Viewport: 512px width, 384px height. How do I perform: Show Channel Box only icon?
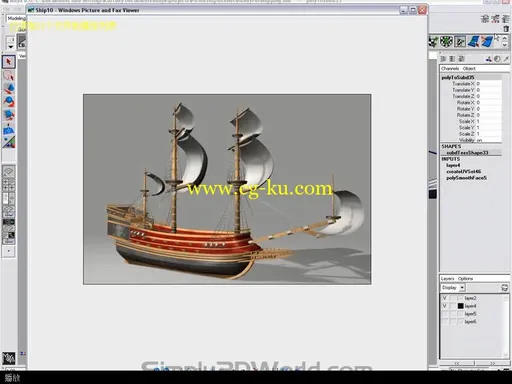pyautogui.click(x=443, y=59)
